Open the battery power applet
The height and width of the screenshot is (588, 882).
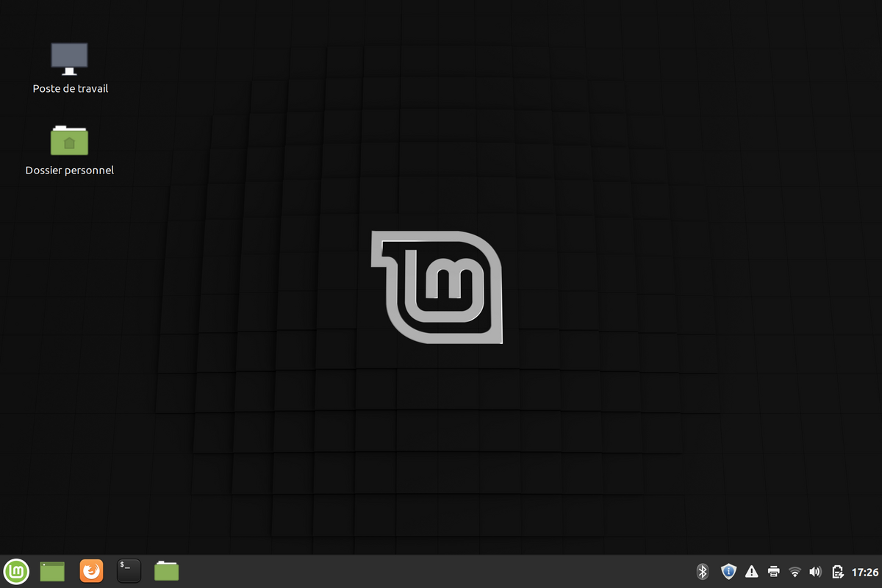(x=837, y=571)
